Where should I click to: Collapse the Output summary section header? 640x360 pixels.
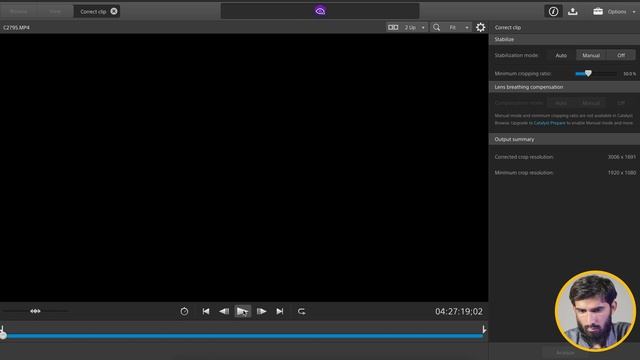564,139
